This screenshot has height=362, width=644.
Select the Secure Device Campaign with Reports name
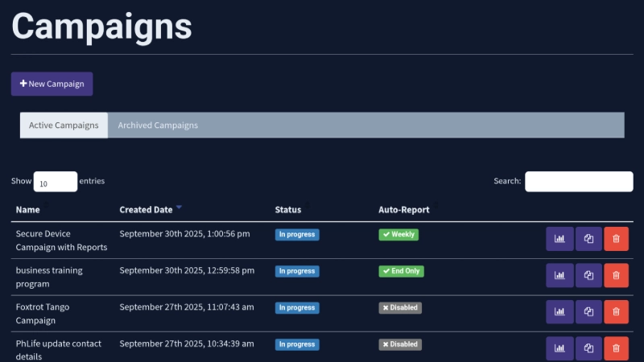(61, 240)
